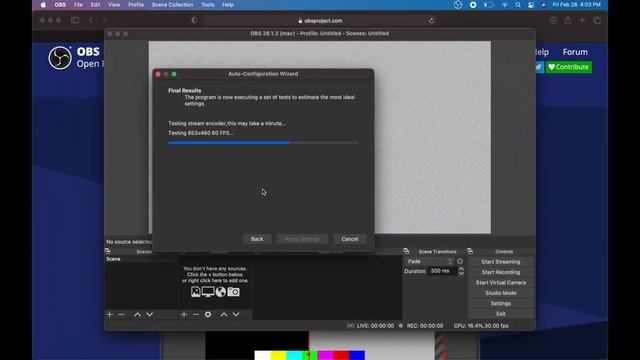Screen dimensions: 640x360
Task: Open the Fade transition dropdown
Action: click(x=429, y=261)
